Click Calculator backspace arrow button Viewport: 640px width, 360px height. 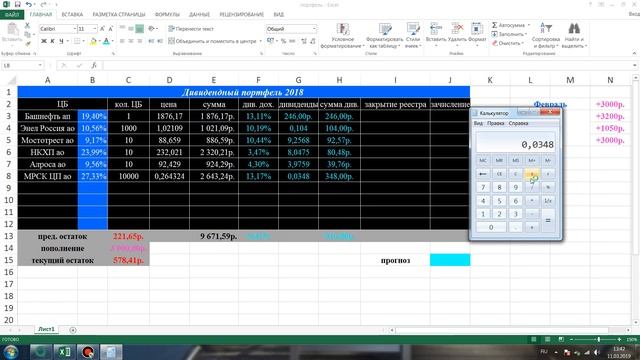pyautogui.click(x=483, y=174)
